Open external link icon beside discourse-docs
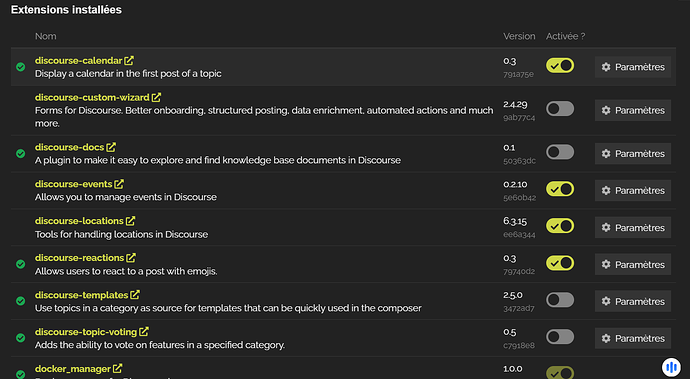Image resolution: width=690 pixels, height=379 pixels. tap(111, 147)
